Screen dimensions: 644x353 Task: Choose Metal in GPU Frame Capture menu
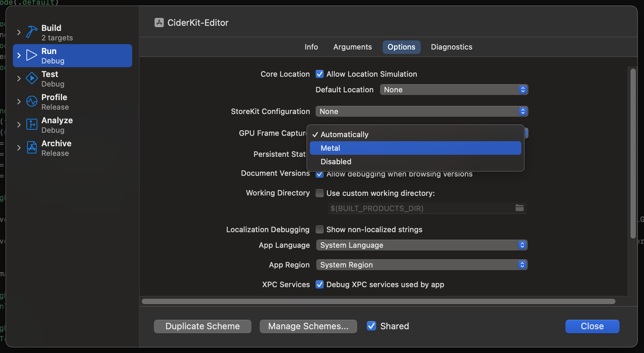pos(415,148)
